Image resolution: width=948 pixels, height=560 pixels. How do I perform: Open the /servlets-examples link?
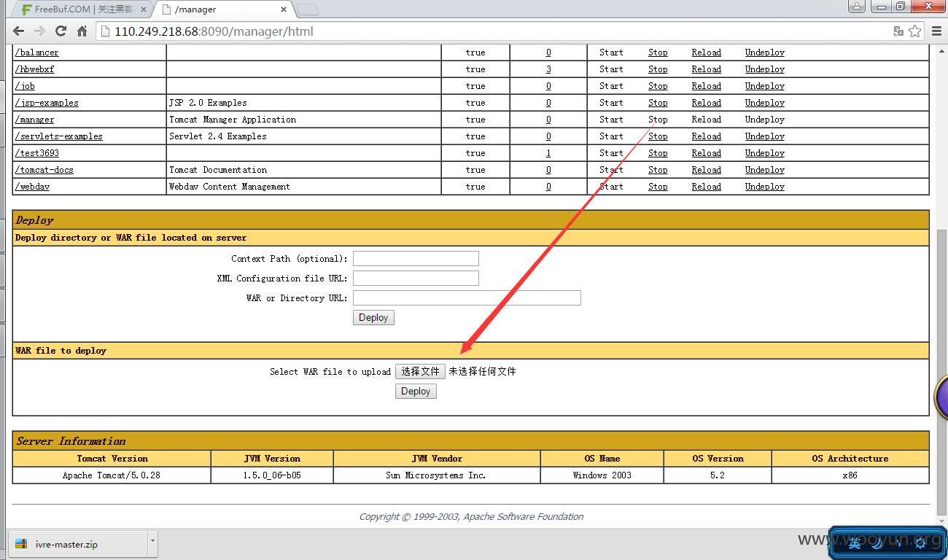[x=59, y=136]
